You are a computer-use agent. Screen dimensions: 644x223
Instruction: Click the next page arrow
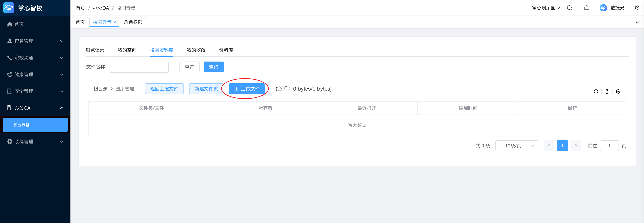(x=576, y=146)
